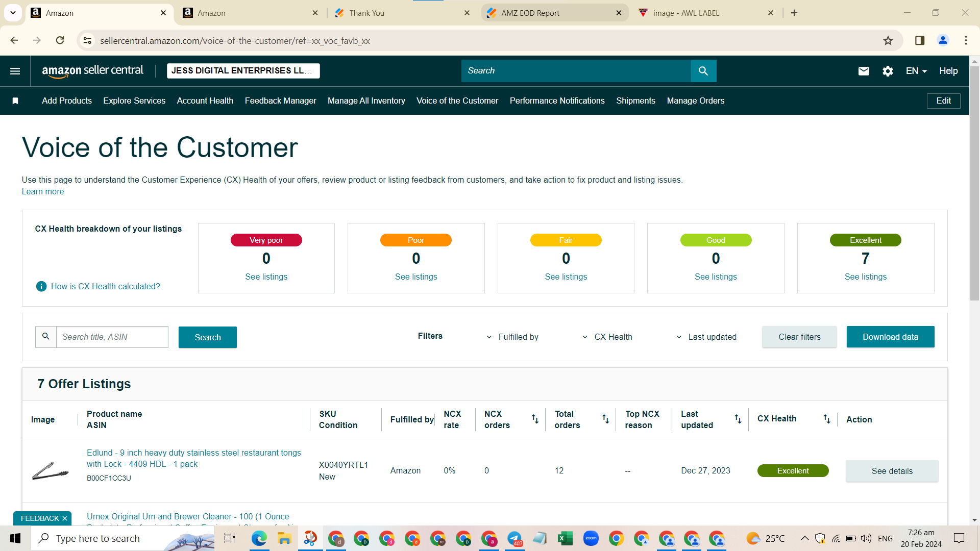980x551 pixels.
Task: Bookmark this page with the star icon
Action: click(888, 40)
